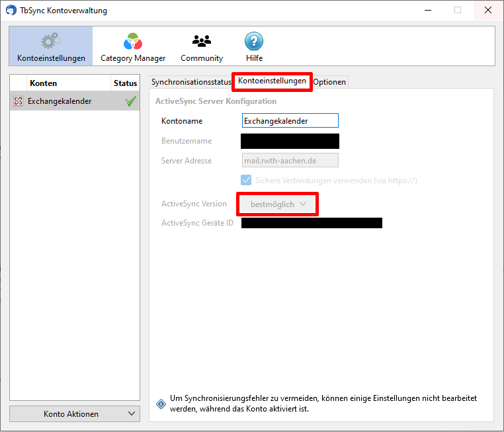The image size is (504, 432).
Task: Minimize the TbSync Kontoverwaltung window
Action: [428, 11]
